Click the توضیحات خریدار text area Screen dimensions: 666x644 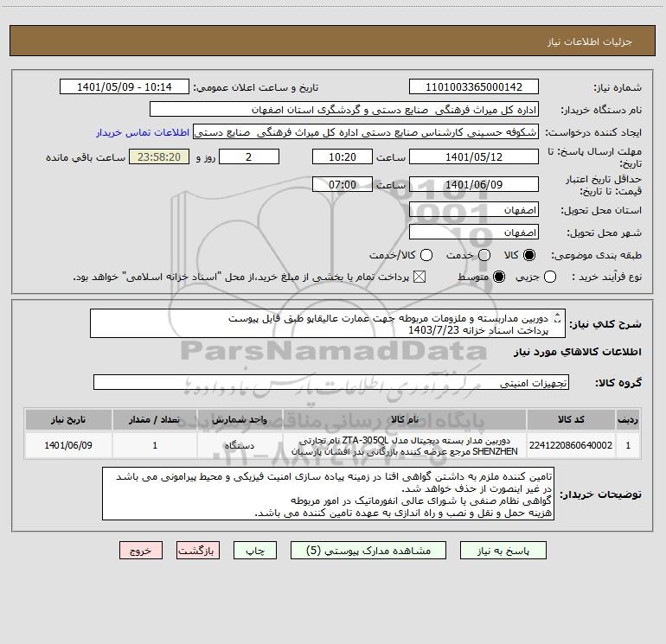(328, 494)
